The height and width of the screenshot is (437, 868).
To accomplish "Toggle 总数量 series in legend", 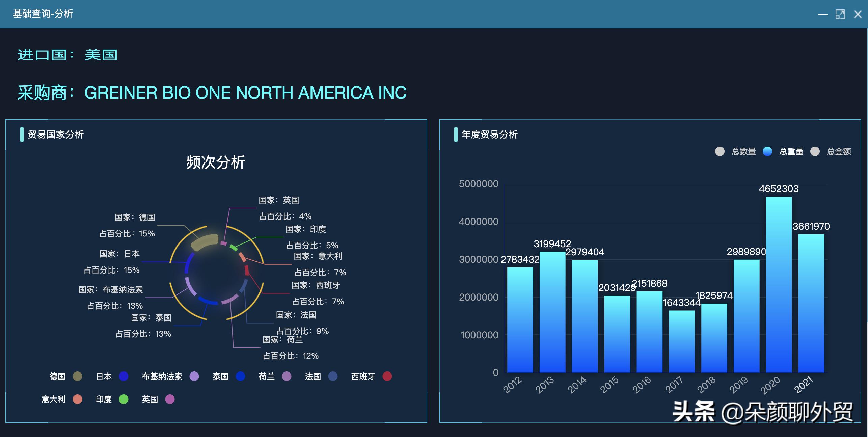I will tap(720, 151).
